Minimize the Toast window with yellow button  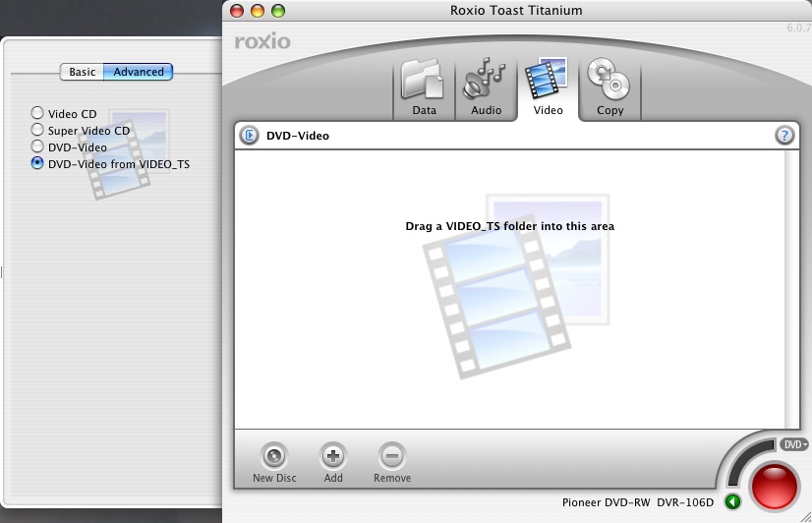pyautogui.click(x=258, y=11)
